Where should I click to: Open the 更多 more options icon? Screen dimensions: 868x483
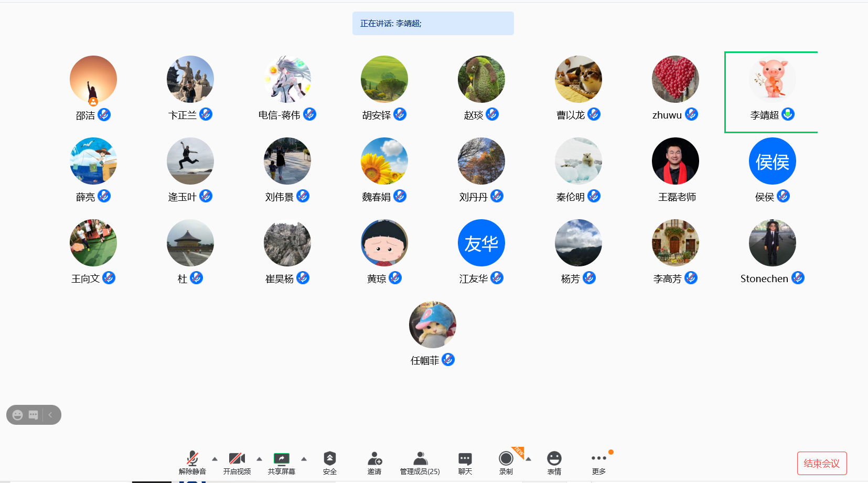[x=598, y=459]
